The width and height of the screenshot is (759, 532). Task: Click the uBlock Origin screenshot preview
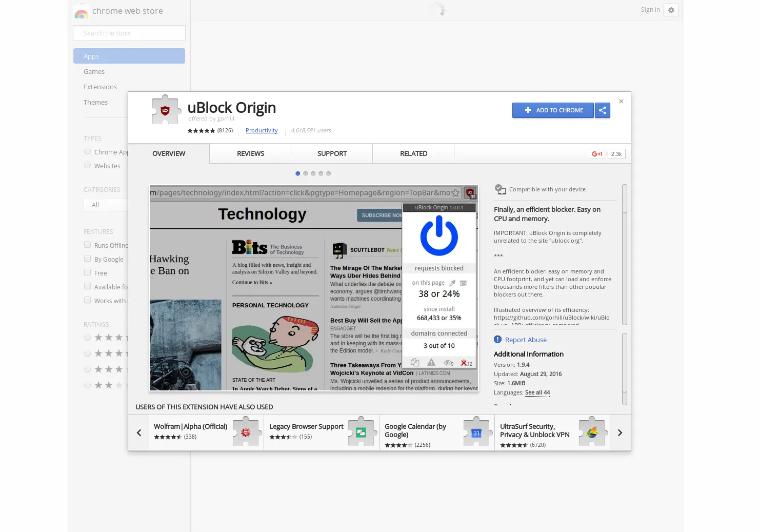314,288
